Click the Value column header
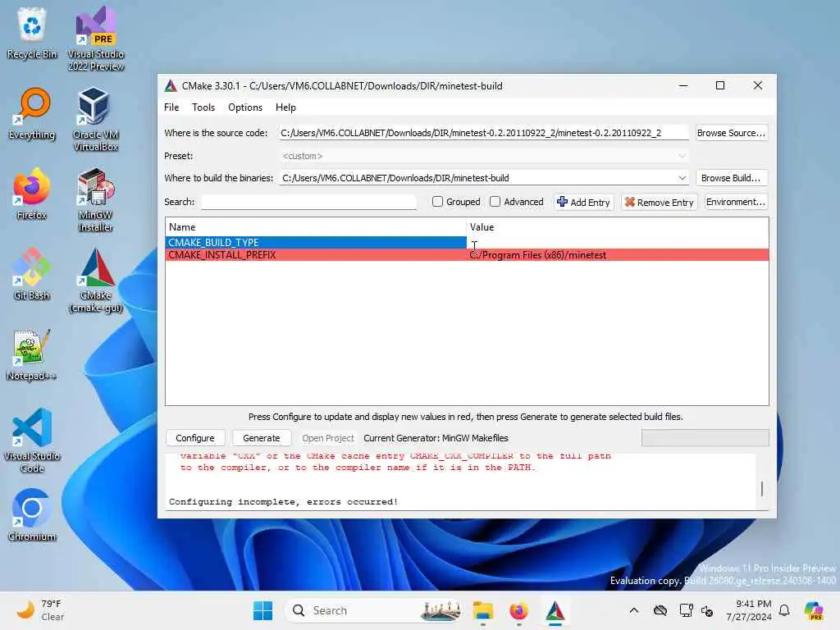The height and width of the screenshot is (630, 840). tap(618, 227)
